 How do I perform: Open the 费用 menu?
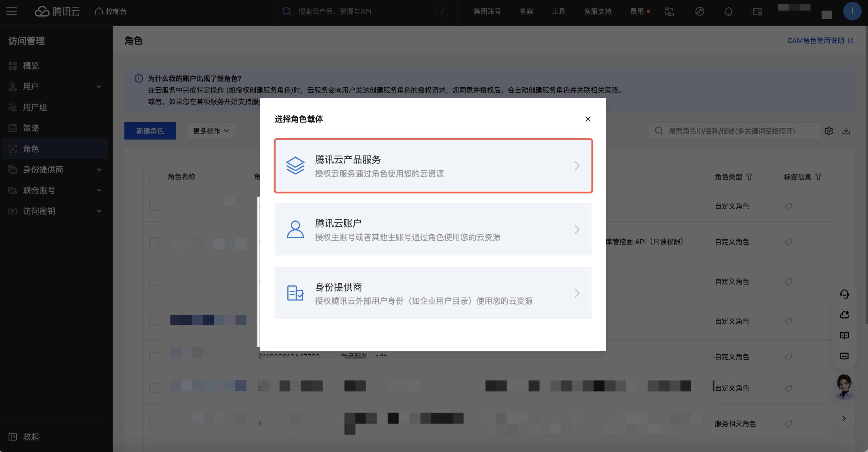pyautogui.click(x=637, y=11)
